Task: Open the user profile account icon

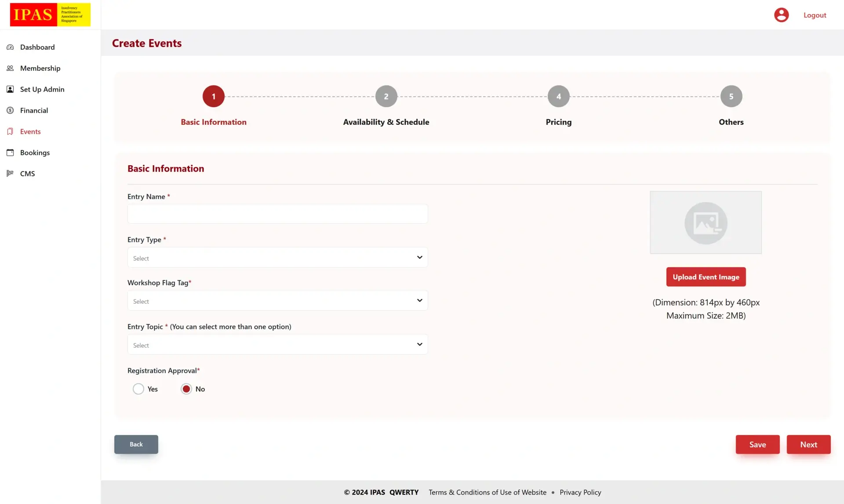Action: [x=781, y=15]
